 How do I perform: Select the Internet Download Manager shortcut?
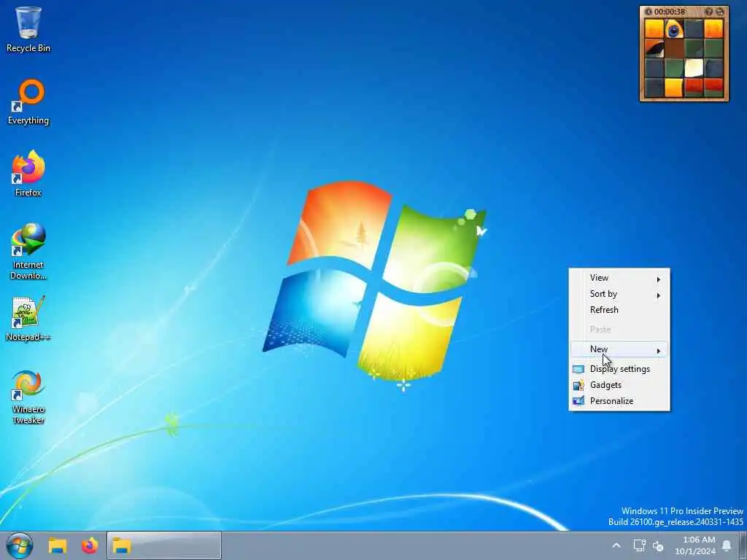tap(28, 251)
